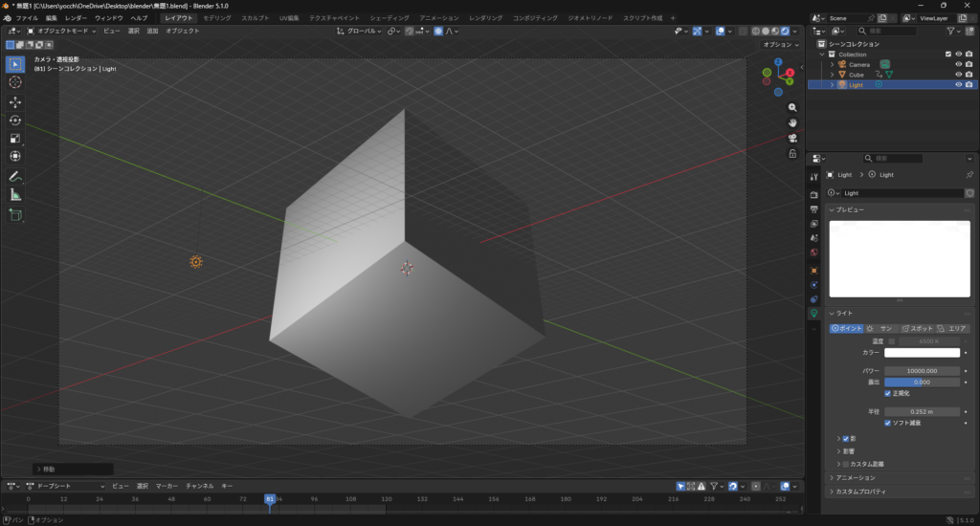Select the Move tool in the viewport toolbar
The height and width of the screenshot is (526, 980).
click(15, 101)
